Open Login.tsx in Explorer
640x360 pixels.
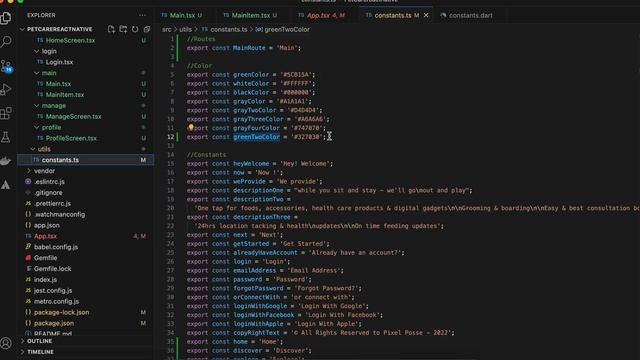59,62
